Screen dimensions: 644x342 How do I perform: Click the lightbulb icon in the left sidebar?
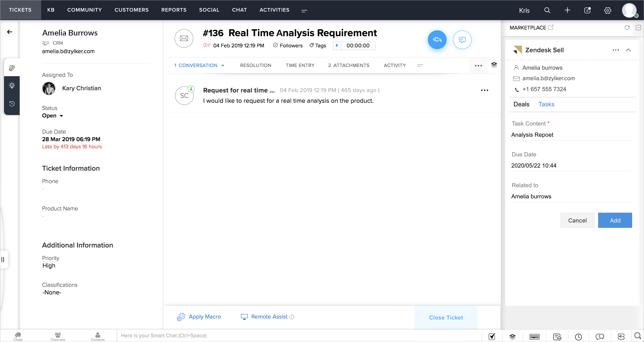pos(12,85)
